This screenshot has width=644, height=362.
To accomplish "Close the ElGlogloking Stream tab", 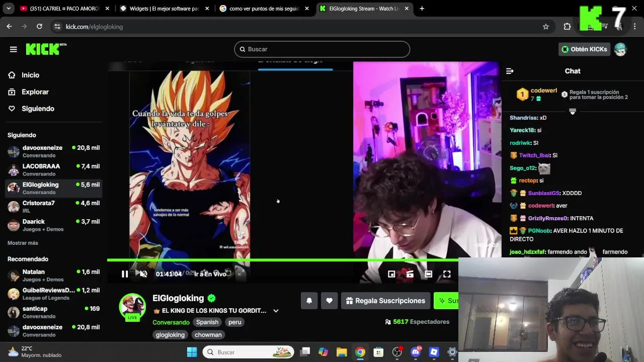I will (407, 9).
